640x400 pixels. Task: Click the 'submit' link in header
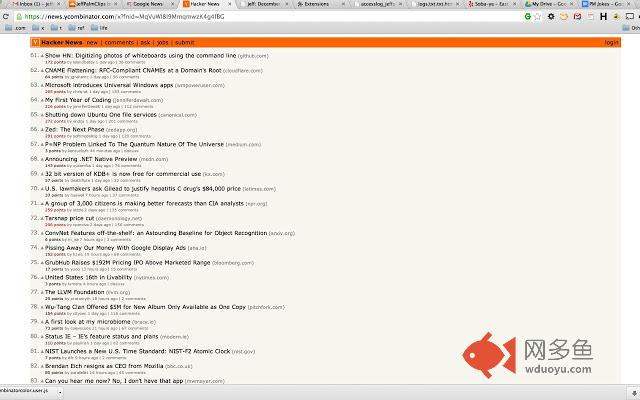(184, 42)
